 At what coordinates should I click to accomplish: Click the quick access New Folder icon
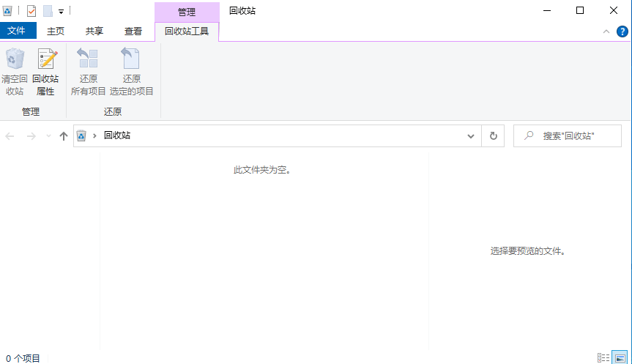click(48, 11)
